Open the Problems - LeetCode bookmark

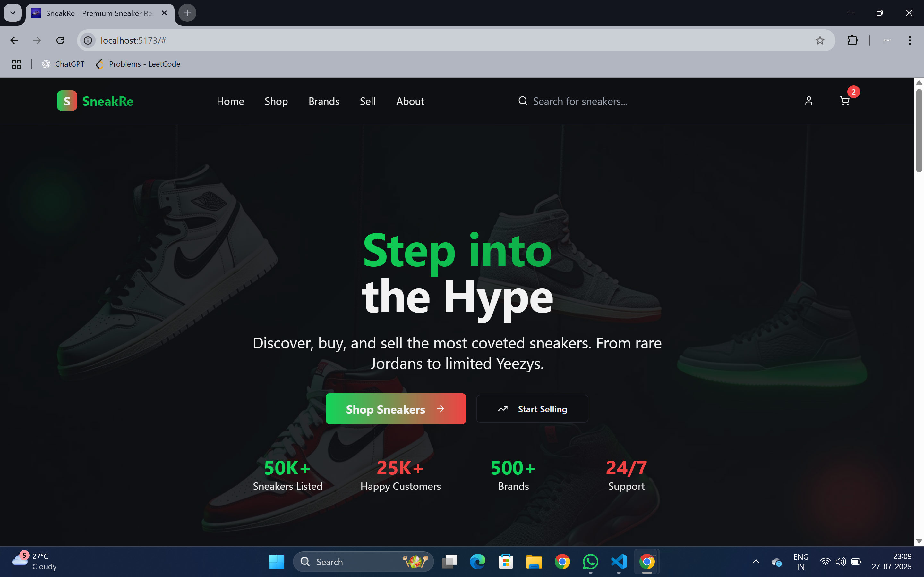coord(137,64)
